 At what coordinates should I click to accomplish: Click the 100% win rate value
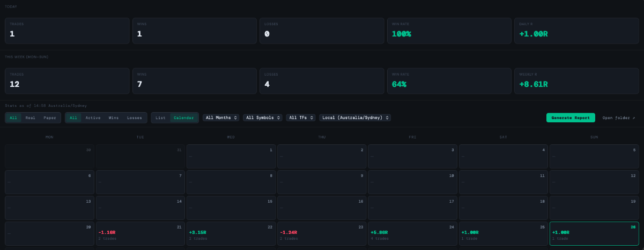point(401,34)
